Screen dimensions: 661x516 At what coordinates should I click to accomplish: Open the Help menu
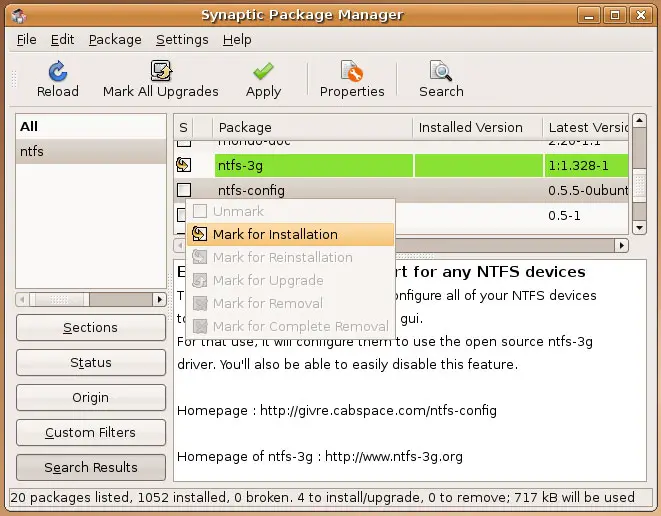tap(237, 40)
